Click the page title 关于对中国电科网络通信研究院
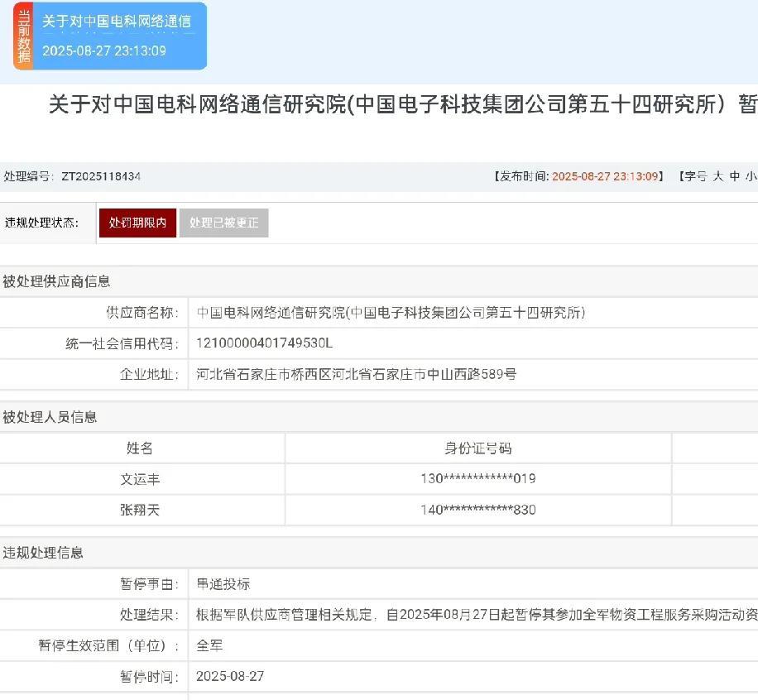The width and height of the screenshot is (758, 700). pos(403,104)
